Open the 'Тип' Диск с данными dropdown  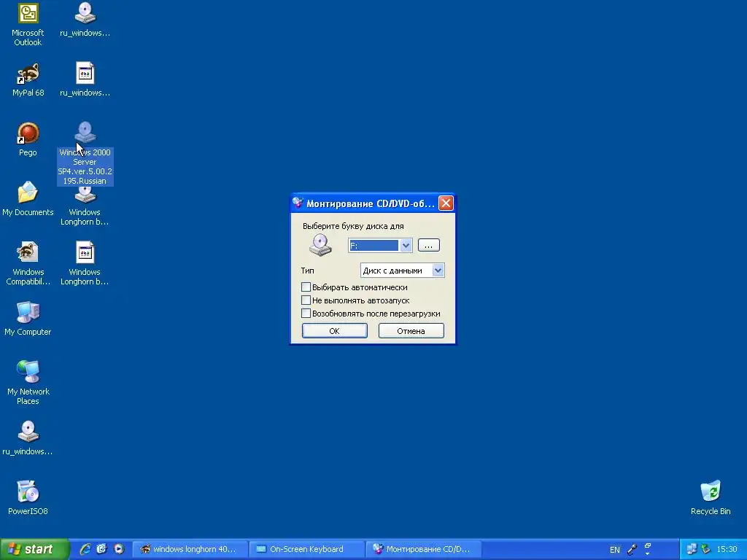click(438, 271)
